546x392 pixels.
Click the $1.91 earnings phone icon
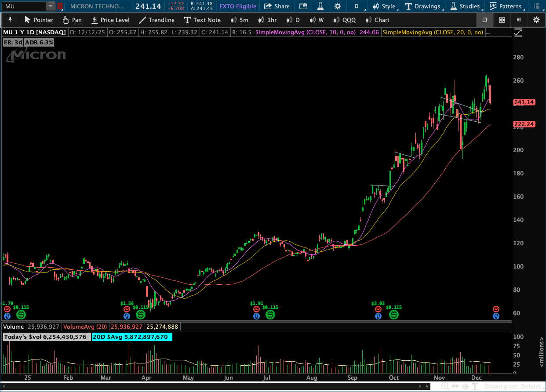257,309
